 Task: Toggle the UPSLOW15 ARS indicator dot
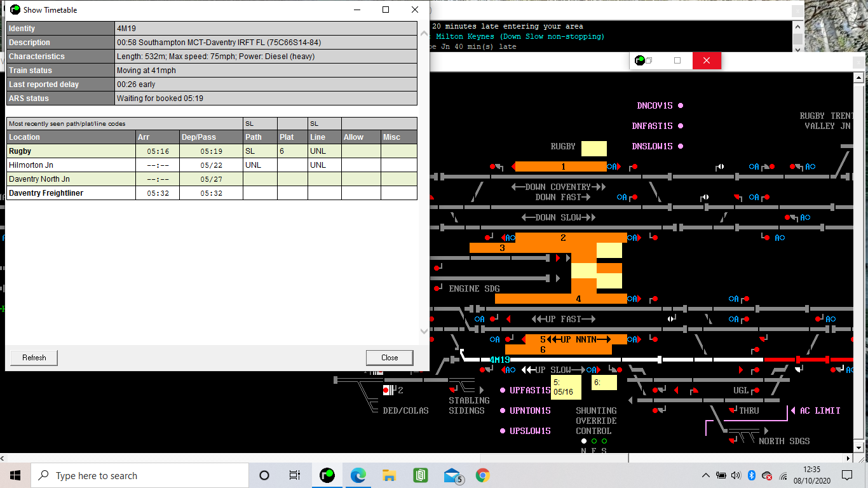click(503, 431)
